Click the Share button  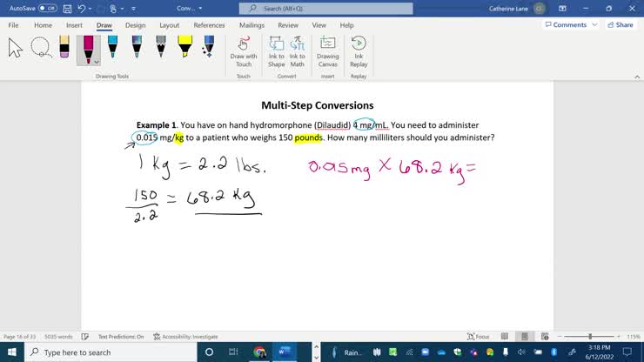[x=620, y=25]
